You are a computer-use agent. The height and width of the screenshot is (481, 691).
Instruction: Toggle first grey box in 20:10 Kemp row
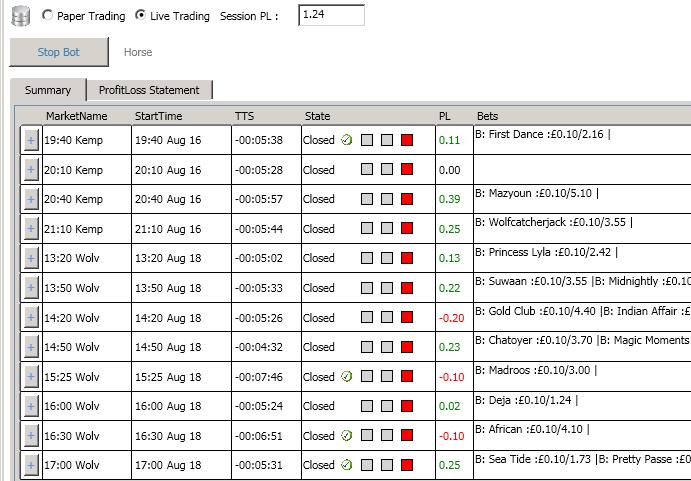pyautogui.click(x=367, y=169)
